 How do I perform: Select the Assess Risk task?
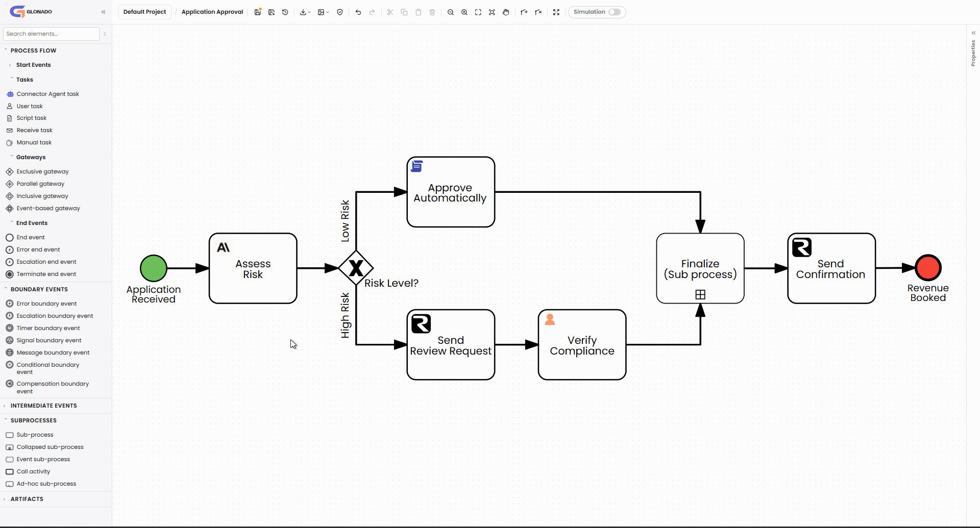point(253,268)
